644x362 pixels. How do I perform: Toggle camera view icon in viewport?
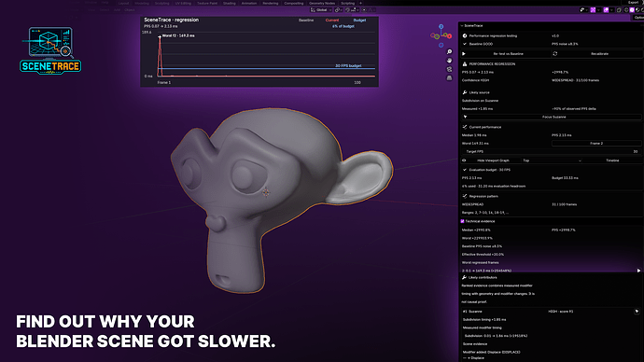pos(449,69)
